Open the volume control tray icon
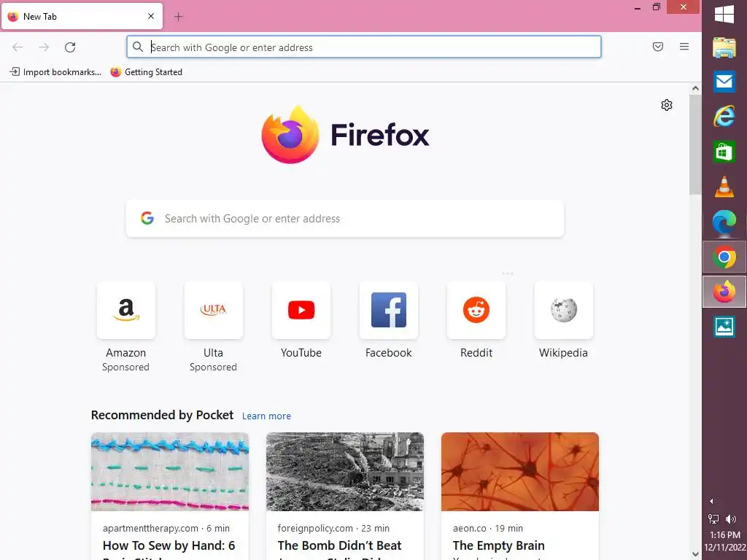The image size is (747, 560). (730, 519)
